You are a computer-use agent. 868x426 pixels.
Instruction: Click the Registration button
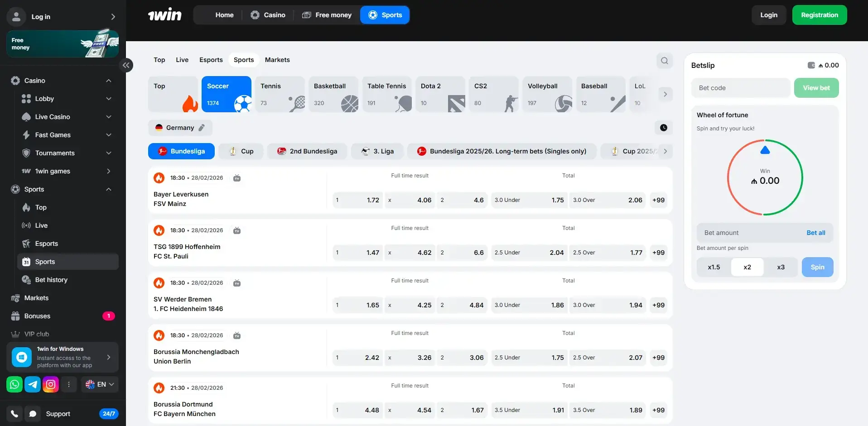pyautogui.click(x=820, y=15)
